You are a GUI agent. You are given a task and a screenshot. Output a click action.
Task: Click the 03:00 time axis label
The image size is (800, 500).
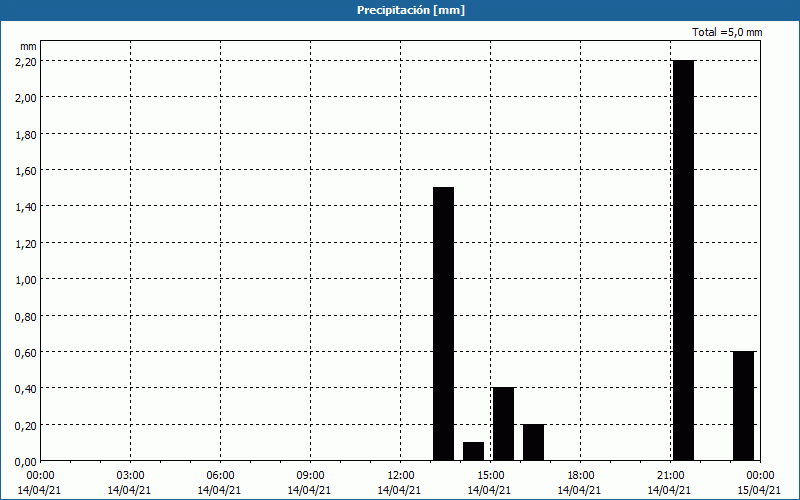(x=131, y=476)
